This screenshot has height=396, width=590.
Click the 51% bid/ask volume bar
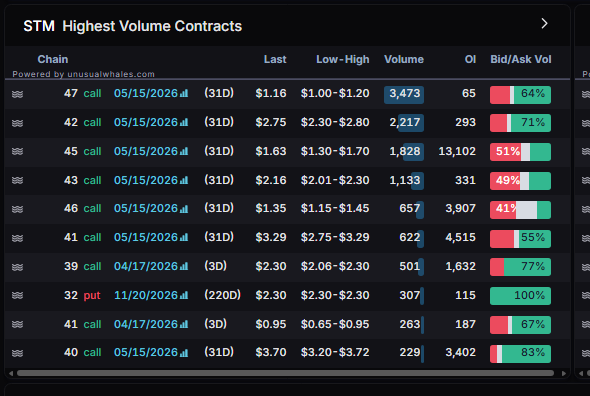pyautogui.click(x=520, y=152)
